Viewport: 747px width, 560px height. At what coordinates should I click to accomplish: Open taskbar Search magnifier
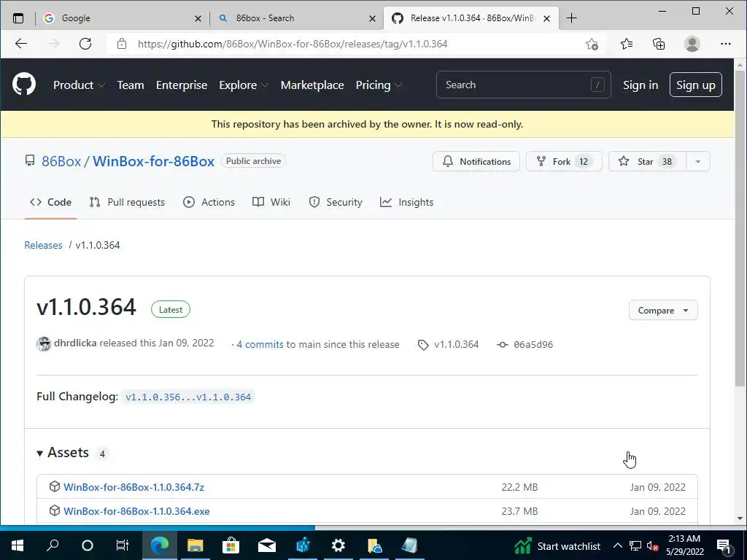coord(53,545)
